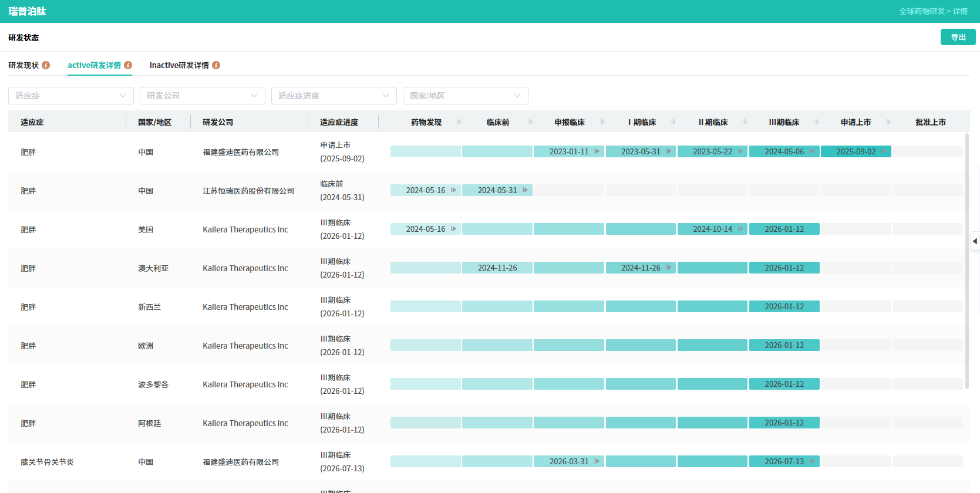This screenshot has width=980, height=493.
Task: Click 2026-01-12 timeline bar in 美国 row
Action: pos(784,229)
